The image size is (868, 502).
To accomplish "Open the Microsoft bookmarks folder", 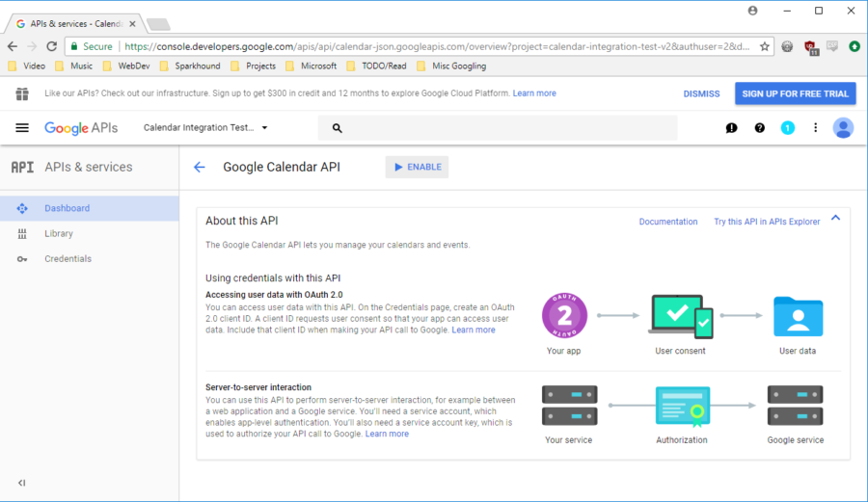I will (312, 66).
